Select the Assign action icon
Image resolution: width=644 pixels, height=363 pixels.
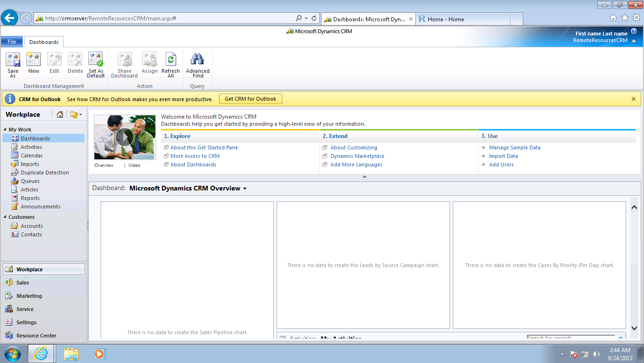[x=149, y=64]
